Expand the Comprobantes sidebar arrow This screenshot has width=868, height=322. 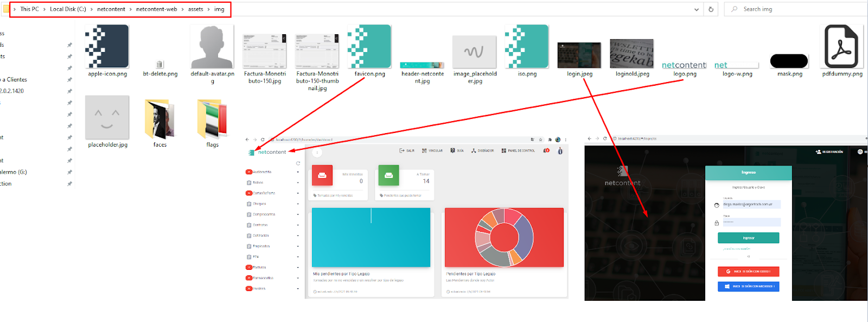(298, 214)
